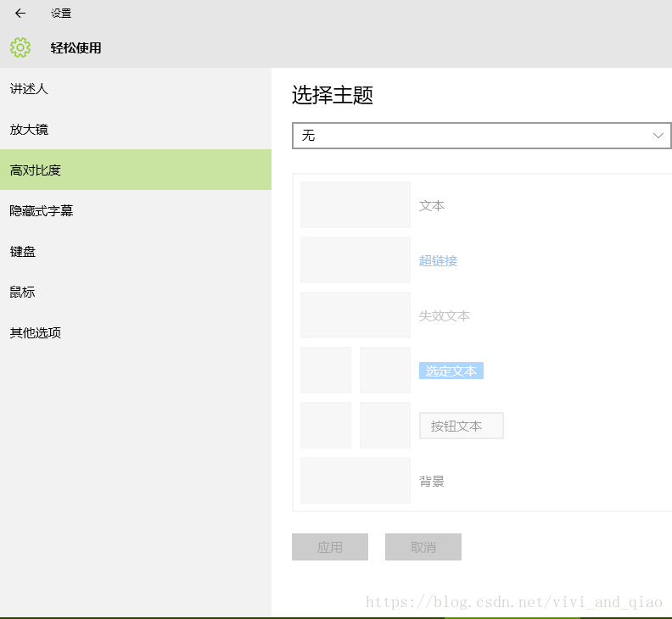Click the 按钮文本 sample button

tap(461, 426)
